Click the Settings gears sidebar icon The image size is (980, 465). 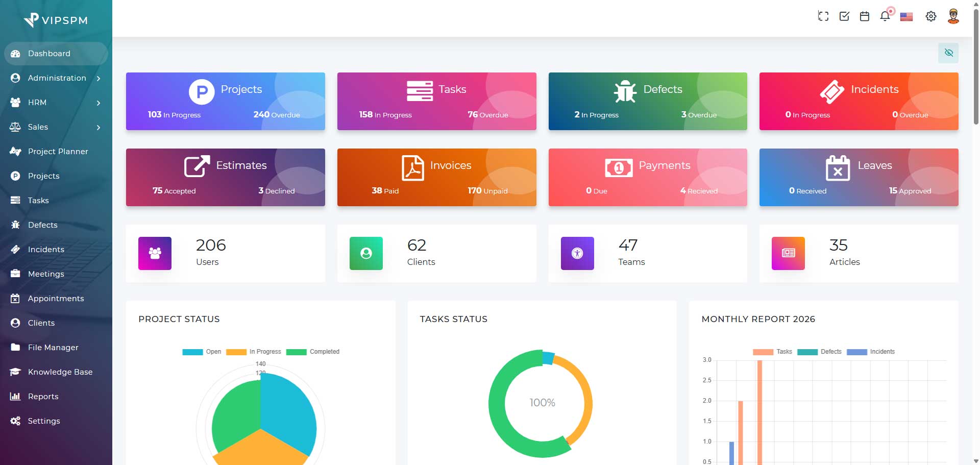(15, 421)
